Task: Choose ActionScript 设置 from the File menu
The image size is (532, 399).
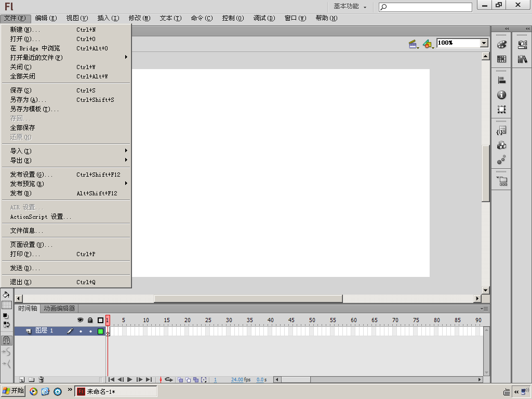Action: point(66,217)
